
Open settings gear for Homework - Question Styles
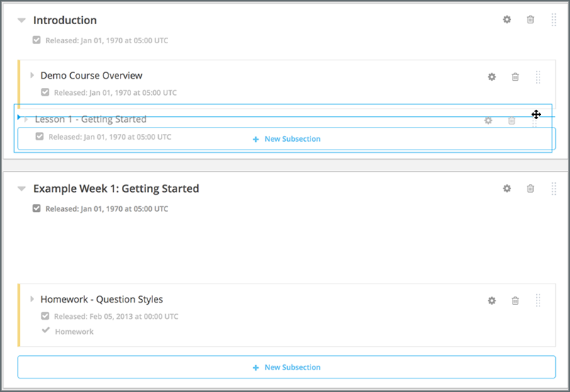[x=491, y=301]
